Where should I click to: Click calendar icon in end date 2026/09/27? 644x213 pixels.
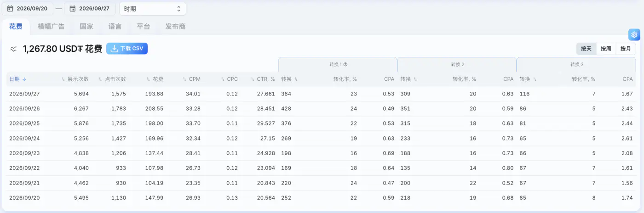(73, 9)
